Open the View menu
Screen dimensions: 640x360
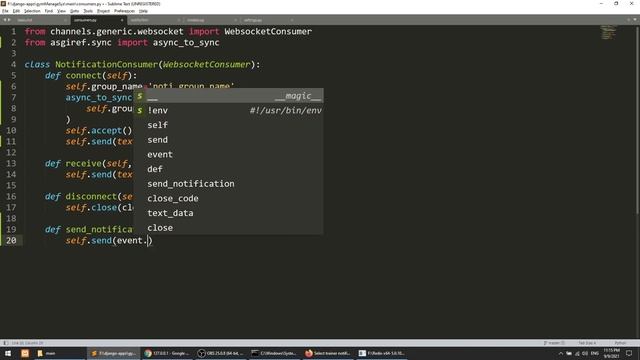coord(61,11)
